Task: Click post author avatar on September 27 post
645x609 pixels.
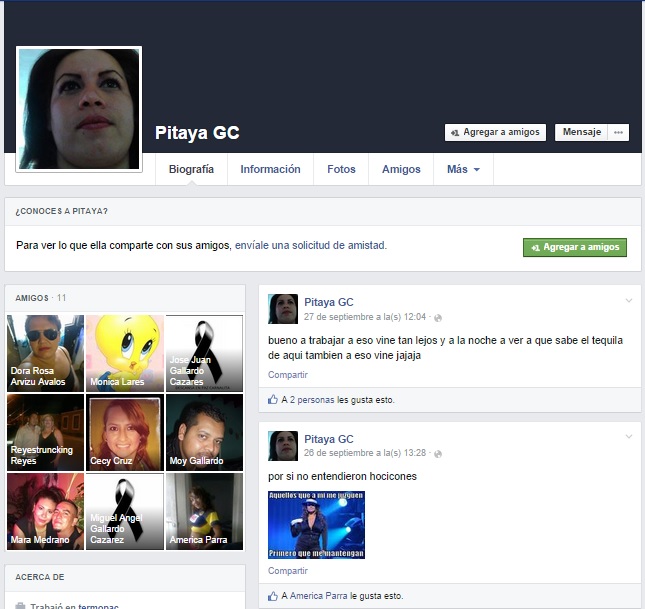Action: click(x=283, y=309)
